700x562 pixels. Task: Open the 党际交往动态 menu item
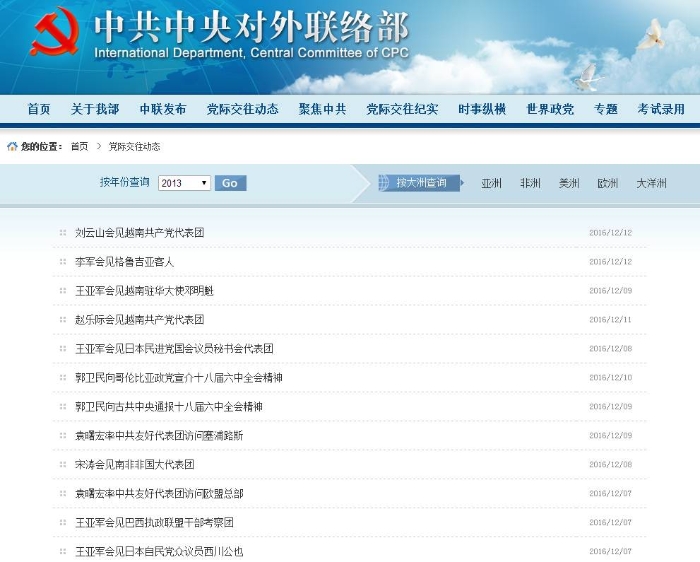click(x=242, y=109)
